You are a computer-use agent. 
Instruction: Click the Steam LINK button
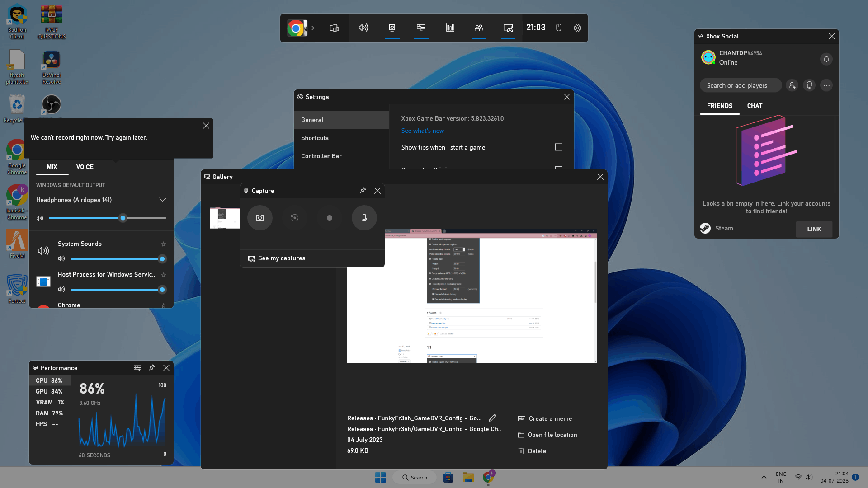tap(814, 229)
